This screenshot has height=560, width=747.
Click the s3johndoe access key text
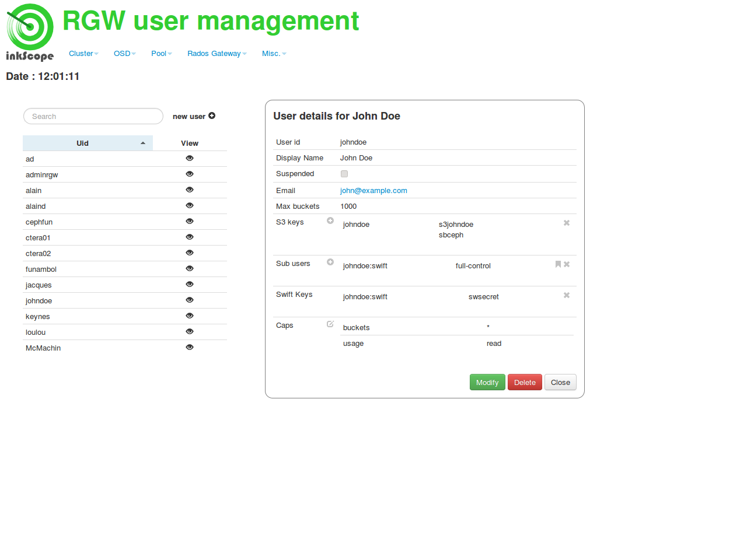click(x=456, y=224)
